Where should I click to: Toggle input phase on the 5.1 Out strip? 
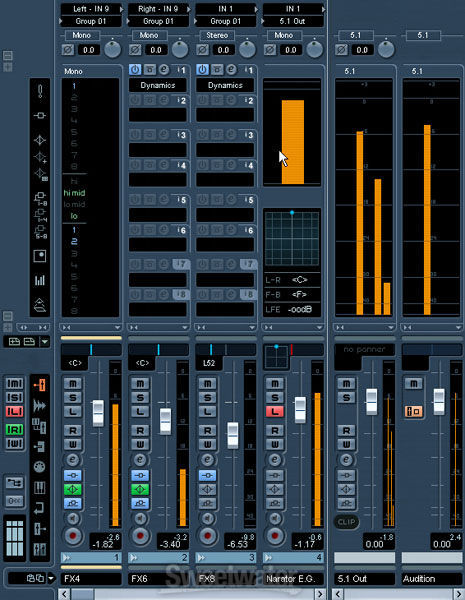(341, 50)
